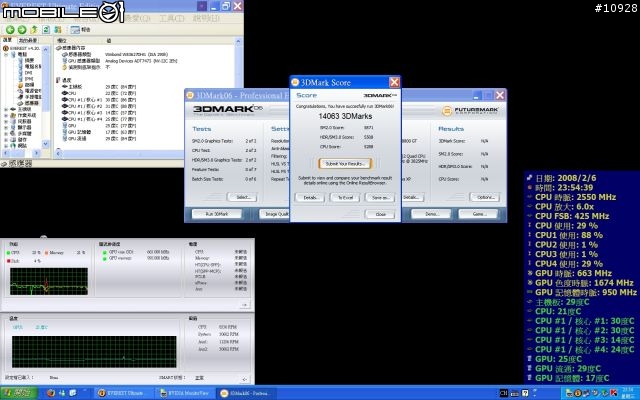This screenshot has height=400, width=640.
Task: Click EVEREST tree scrollbar down arrow
Action: click(x=46, y=144)
